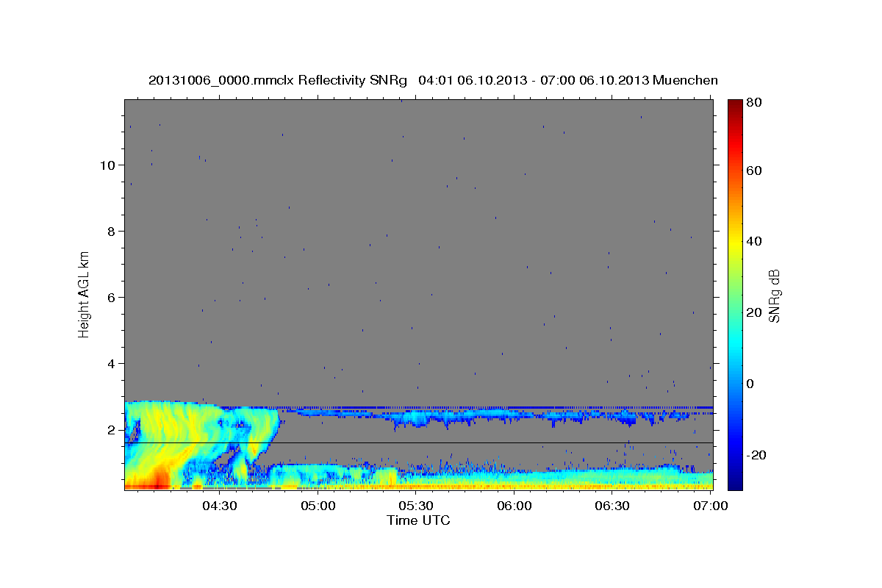
Task: Click the 05:00 time tick label
Action: [318, 506]
